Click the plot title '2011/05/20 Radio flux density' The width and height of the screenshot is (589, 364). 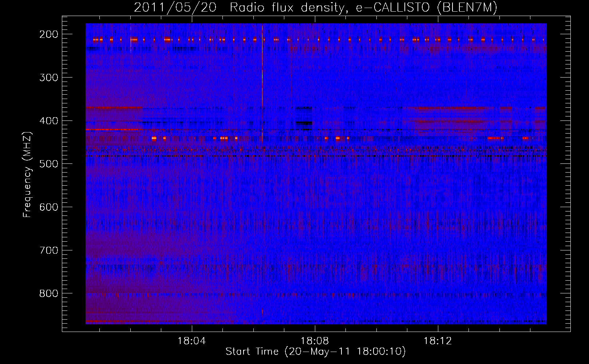(x=239, y=8)
